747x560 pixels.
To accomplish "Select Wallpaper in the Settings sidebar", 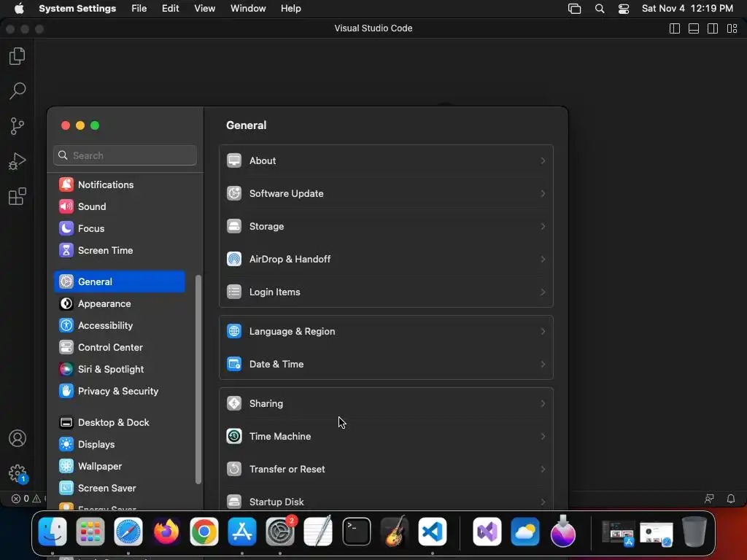I will pos(119,467).
